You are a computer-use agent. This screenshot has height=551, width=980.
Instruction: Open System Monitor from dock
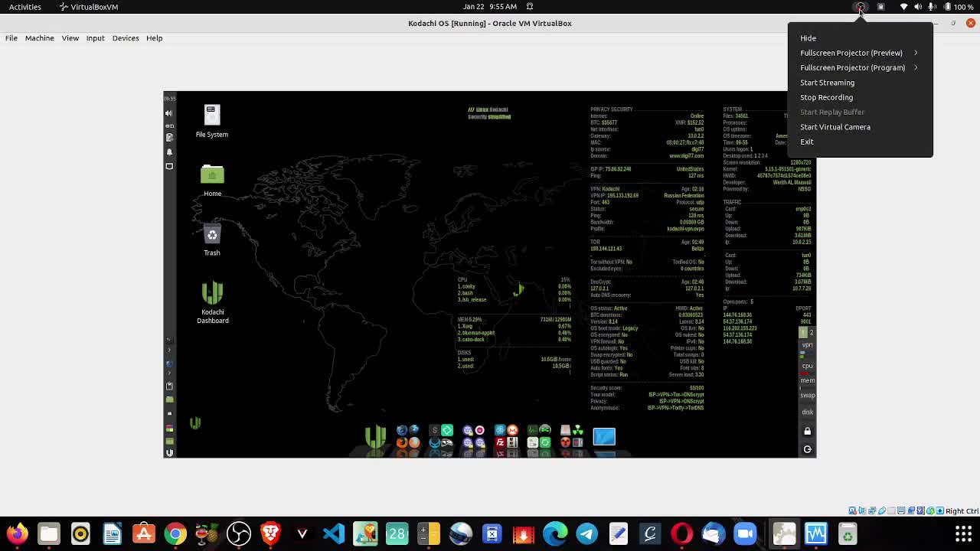click(x=815, y=533)
